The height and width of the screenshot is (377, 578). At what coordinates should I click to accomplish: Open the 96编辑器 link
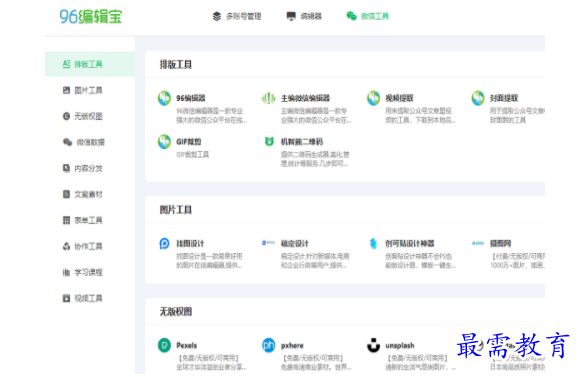point(191,98)
